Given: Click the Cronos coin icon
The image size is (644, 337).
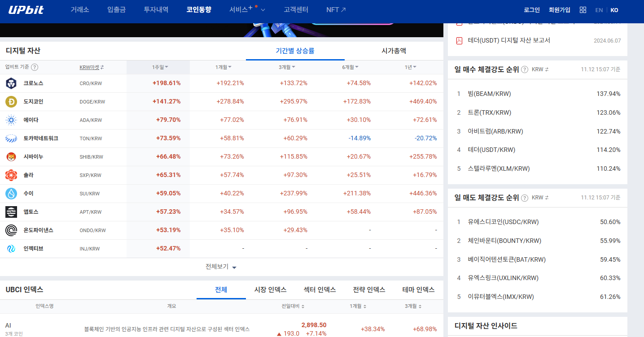Looking at the screenshot, I should (x=11, y=83).
